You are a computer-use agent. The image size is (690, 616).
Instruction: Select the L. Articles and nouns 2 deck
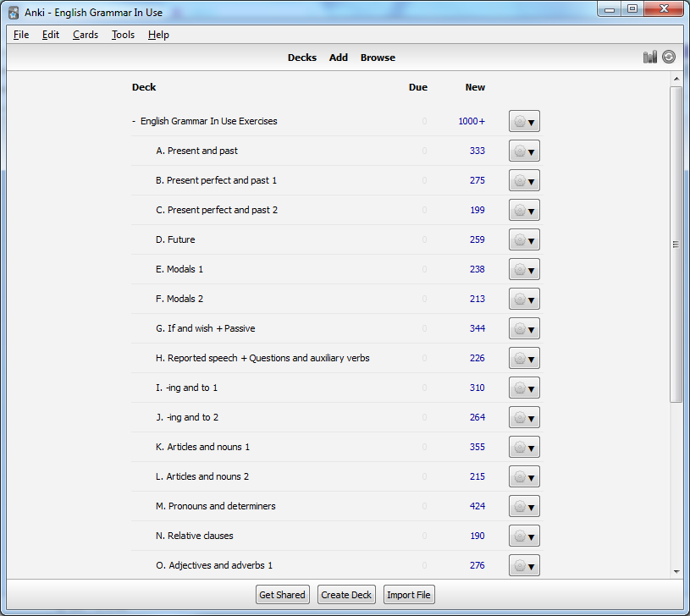click(202, 476)
